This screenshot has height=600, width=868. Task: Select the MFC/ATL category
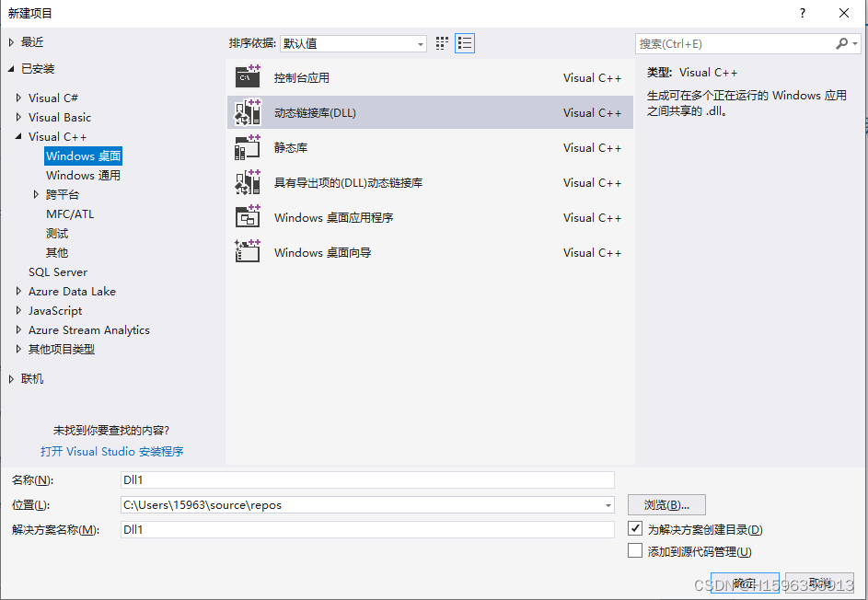[68, 213]
